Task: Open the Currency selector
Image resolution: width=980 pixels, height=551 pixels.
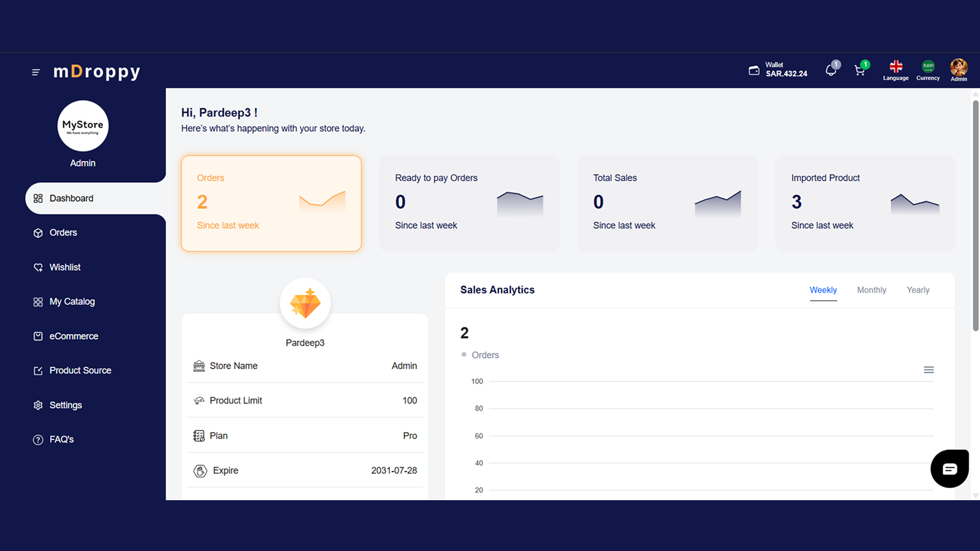Action: tap(928, 70)
